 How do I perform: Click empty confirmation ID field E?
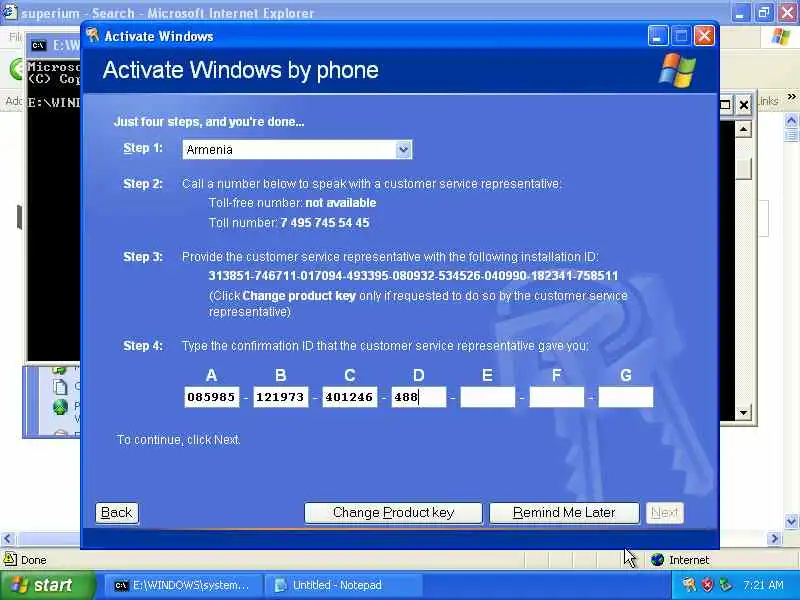point(488,397)
